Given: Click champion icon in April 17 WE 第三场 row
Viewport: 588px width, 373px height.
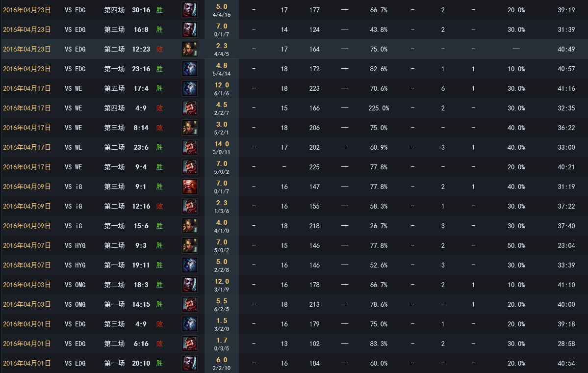Looking at the screenshot, I should [190, 128].
